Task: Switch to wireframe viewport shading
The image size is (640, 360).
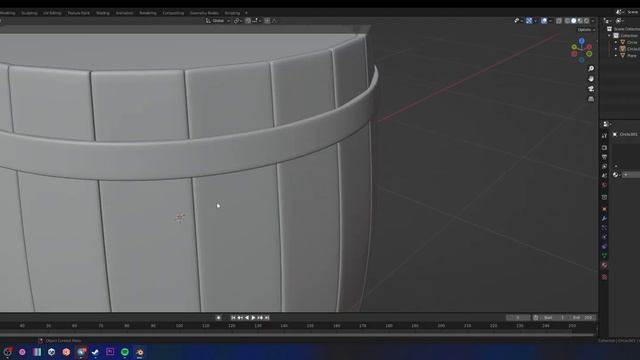Action: click(567, 20)
